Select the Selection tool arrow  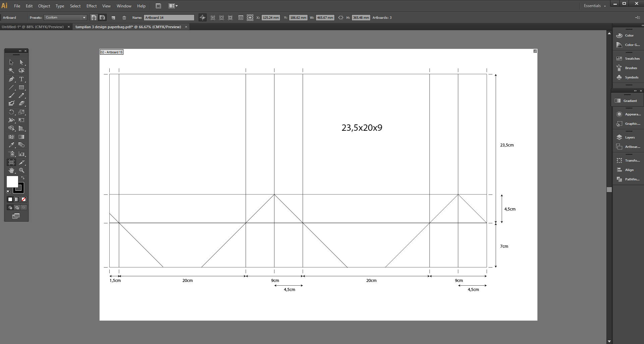(11, 62)
